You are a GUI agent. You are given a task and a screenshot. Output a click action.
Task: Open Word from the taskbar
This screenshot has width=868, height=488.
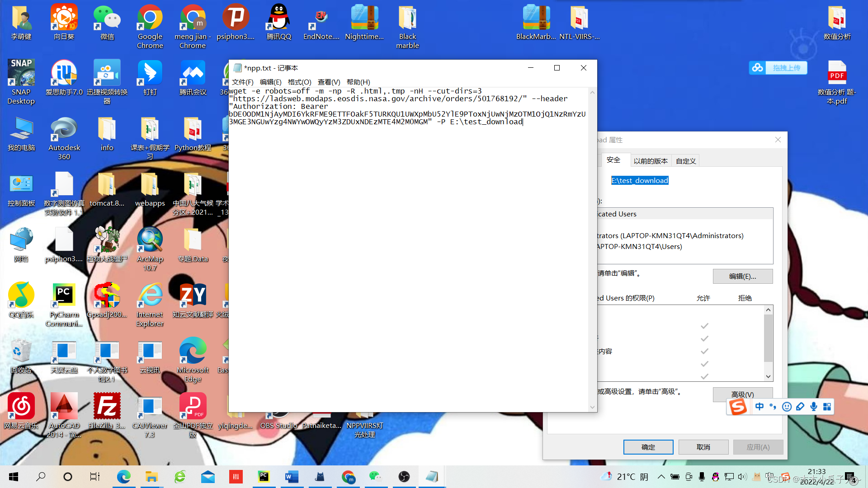point(292,477)
